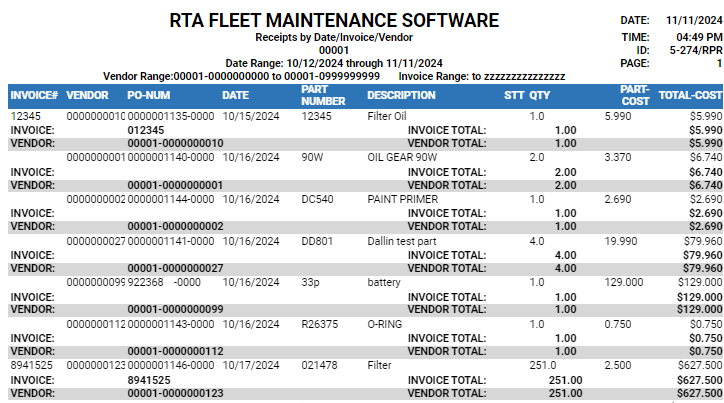Click the report title RTA Fleet Maintenance Software
724x403 pixels.
tap(334, 20)
